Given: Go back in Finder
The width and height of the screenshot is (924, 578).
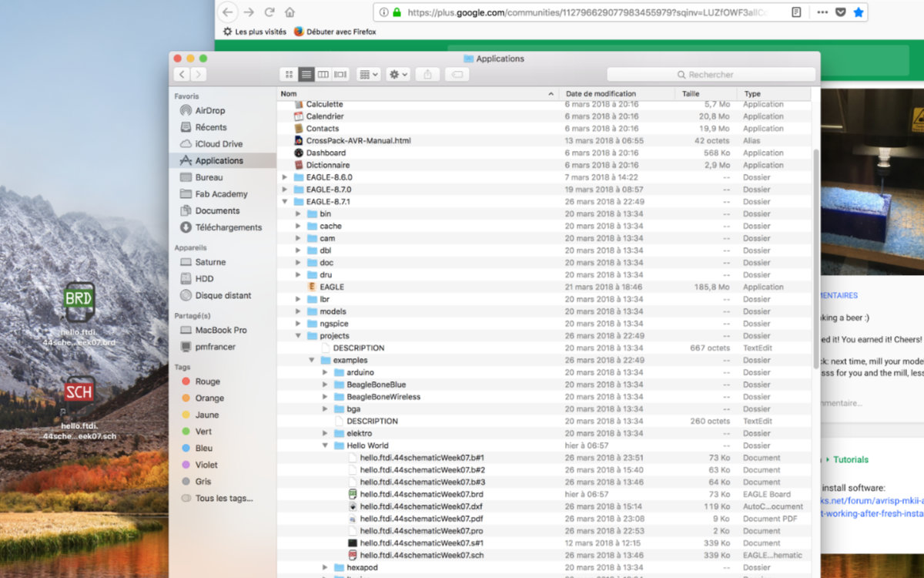Looking at the screenshot, I should pyautogui.click(x=182, y=75).
